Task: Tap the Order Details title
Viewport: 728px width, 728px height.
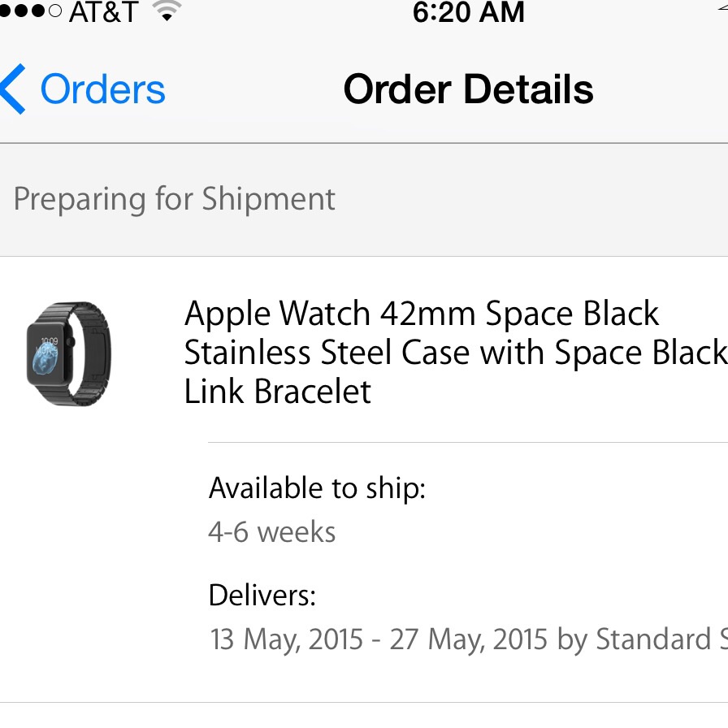Action: click(x=469, y=89)
